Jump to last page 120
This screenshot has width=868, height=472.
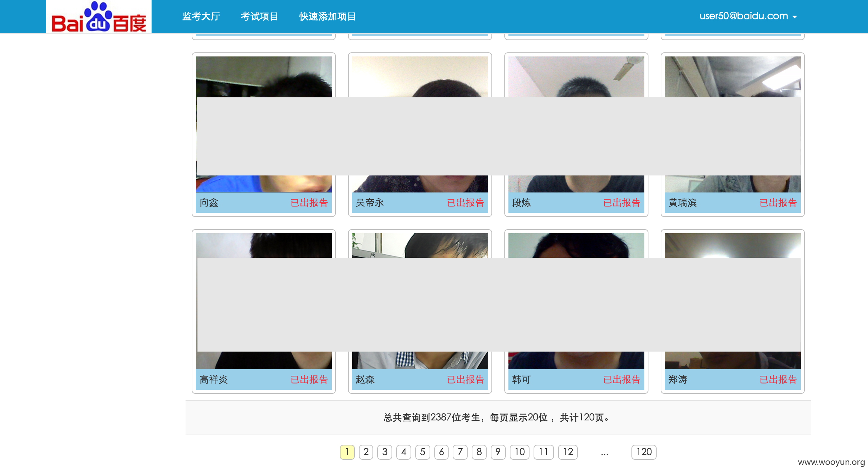coord(644,452)
